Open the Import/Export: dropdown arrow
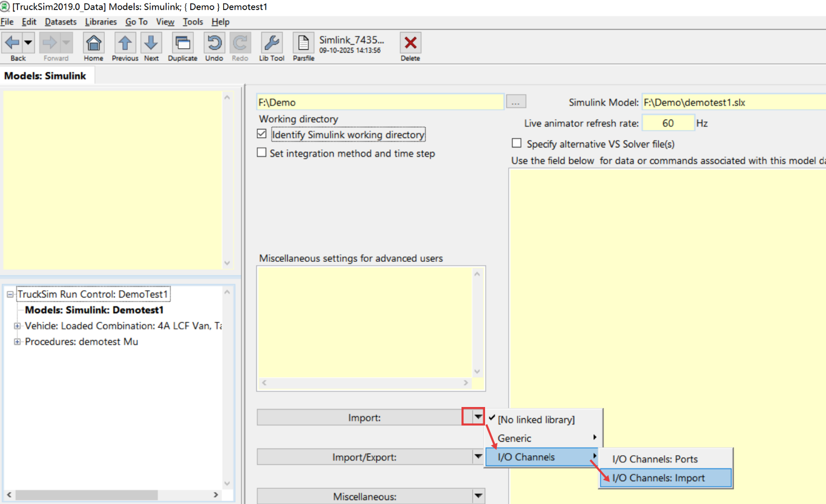This screenshot has height=504, width=826. (x=478, y=456)
